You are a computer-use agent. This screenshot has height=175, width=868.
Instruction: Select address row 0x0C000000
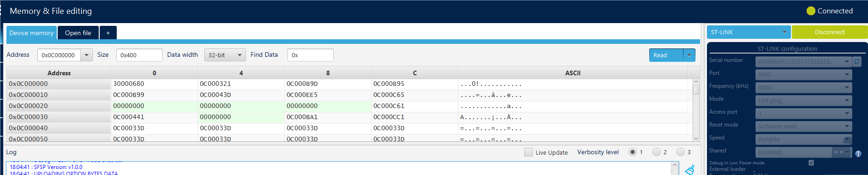tap(59, 84)
